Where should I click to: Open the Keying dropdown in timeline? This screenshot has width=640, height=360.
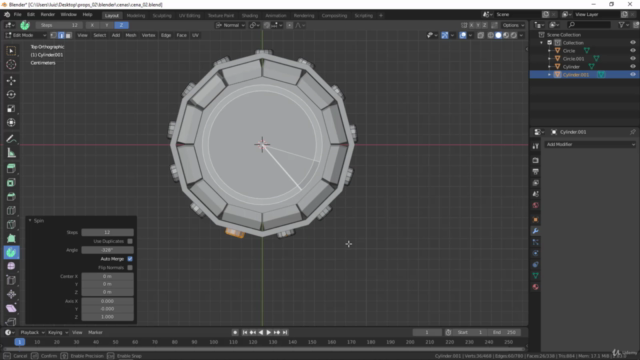coord(58,333)
